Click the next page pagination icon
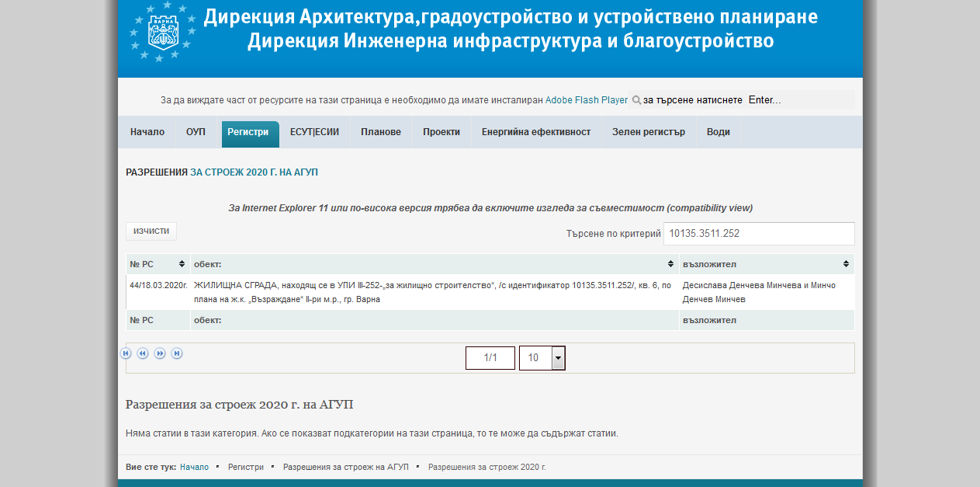Screen dimensions: 980x487 [160, 353]
